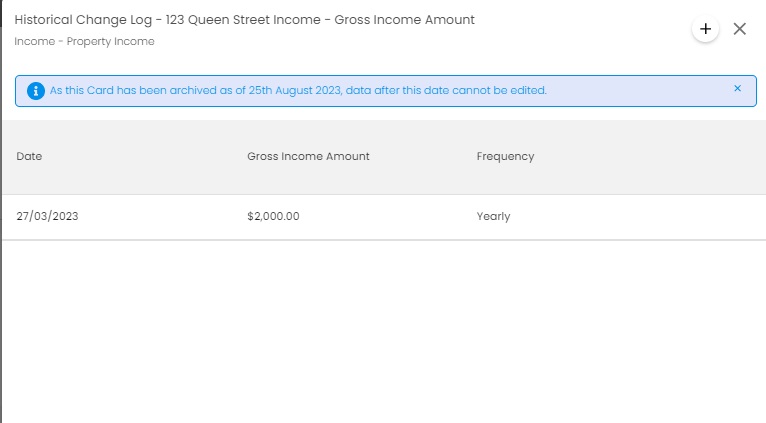The width and height of the screenshot is (766, 423).
Task: Click the Historical Change Log title
Action: pos(83,20)
